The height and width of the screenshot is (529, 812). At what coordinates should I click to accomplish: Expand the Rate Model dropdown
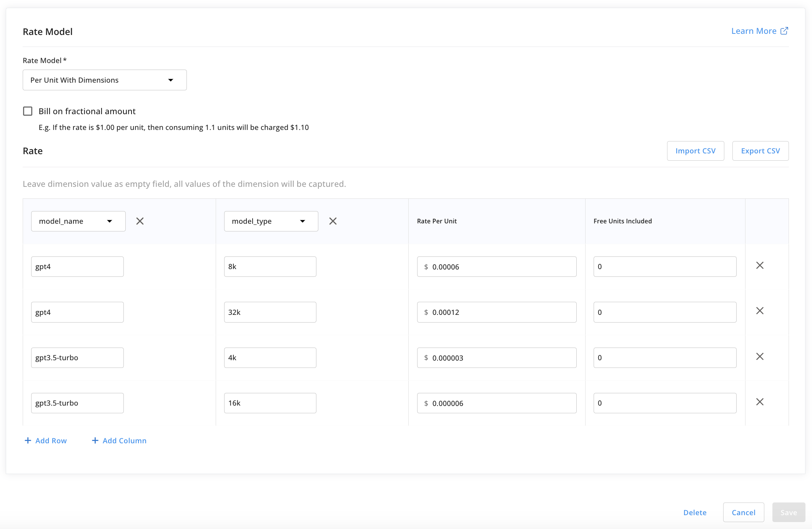point(104,80)
